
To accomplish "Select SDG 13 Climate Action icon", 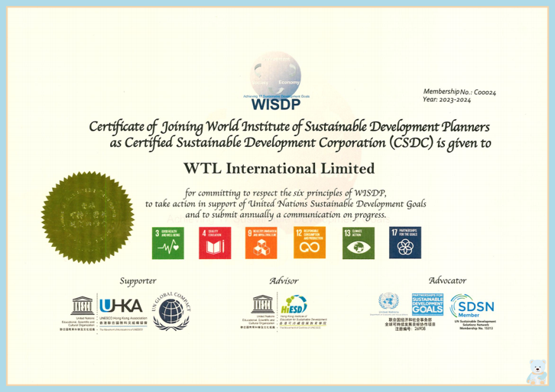I will [x=359, y=243].
